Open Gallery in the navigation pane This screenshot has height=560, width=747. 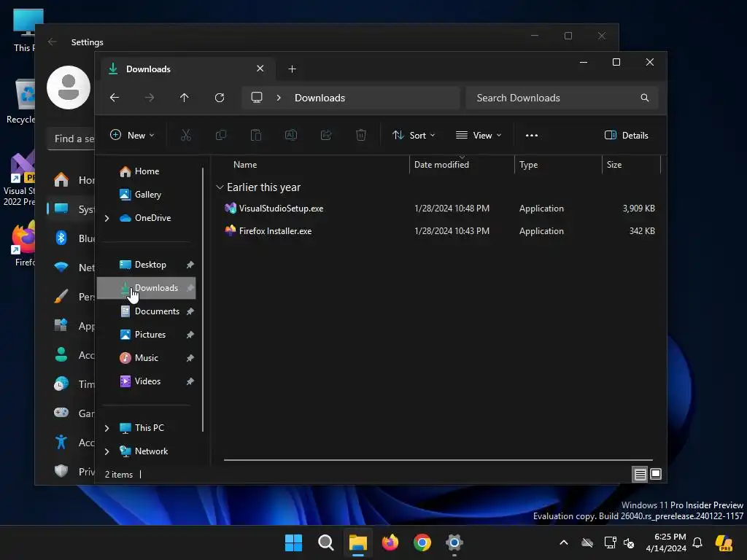coord(147,195)
